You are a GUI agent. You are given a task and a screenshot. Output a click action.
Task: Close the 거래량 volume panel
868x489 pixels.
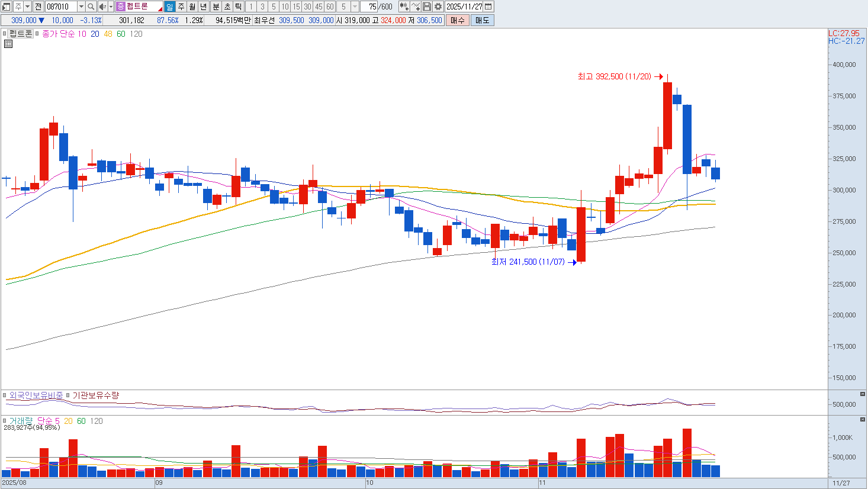pos(862,419)
